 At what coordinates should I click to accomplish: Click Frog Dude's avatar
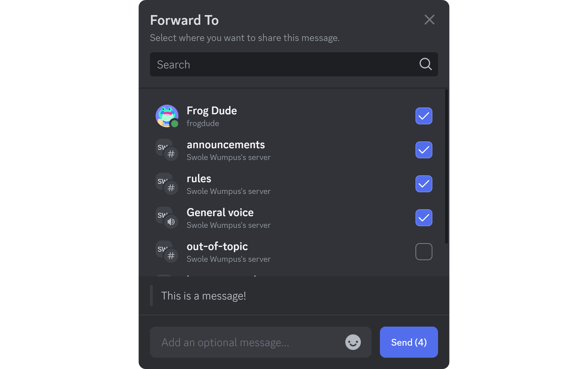coord(167,116)
